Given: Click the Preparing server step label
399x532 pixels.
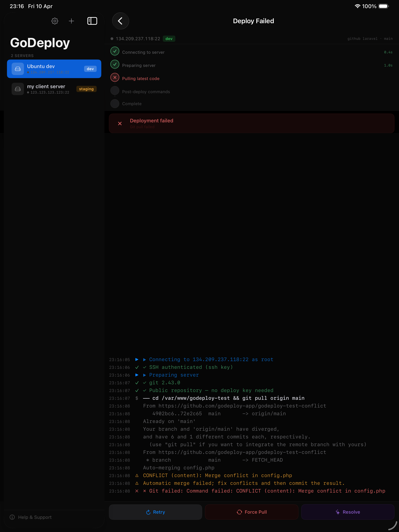Looking at the screenshot, I should pyautogui.click(x=139, y=65).
